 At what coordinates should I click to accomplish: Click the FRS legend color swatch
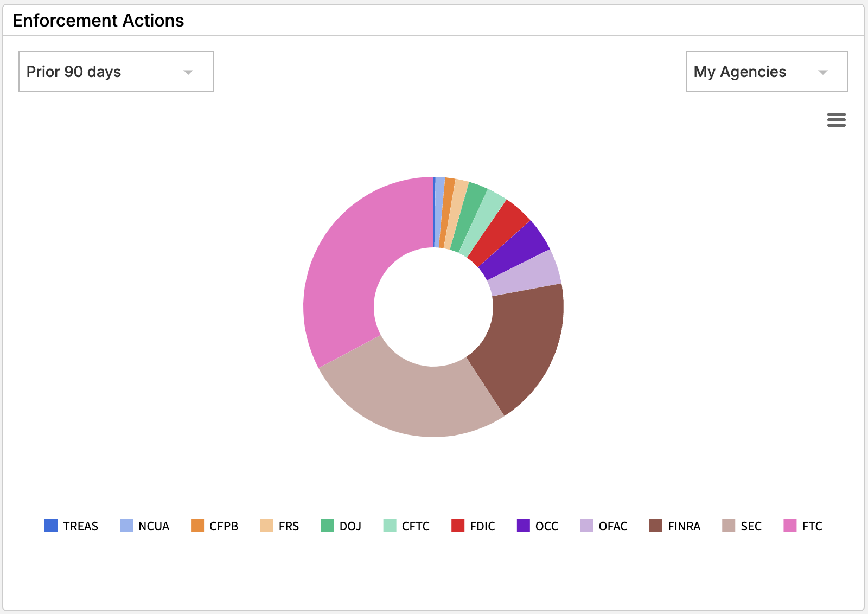pos(266,526)
